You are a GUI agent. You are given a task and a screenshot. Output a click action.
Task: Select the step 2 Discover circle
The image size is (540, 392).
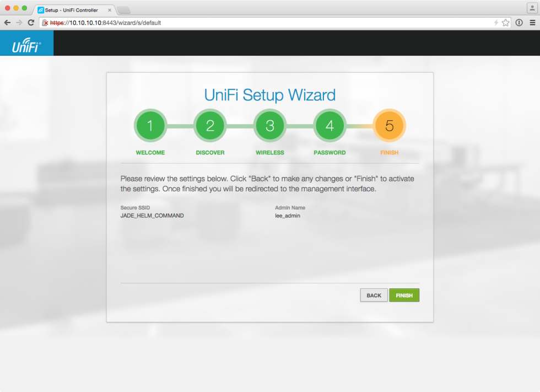pos(210,125)
